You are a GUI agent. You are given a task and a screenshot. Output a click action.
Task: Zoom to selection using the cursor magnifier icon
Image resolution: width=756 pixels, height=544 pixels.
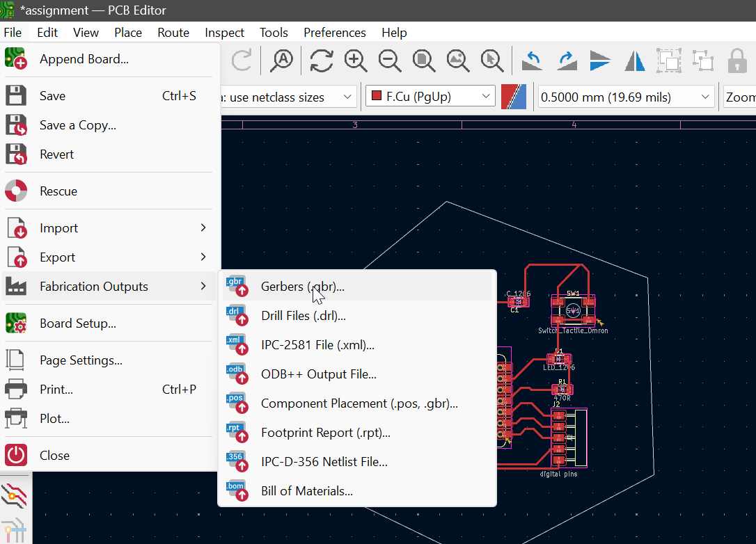tap(492, 61)
